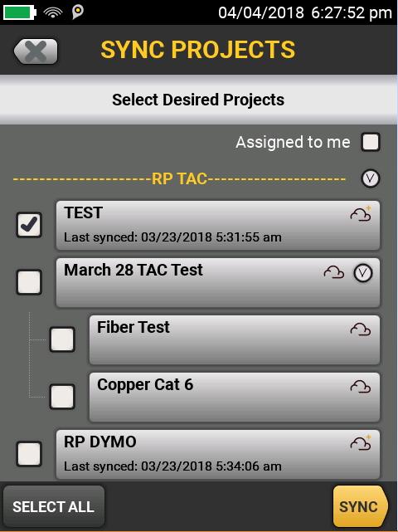Click the cloud icon on Fiber Test
Screen dimensions: 398x532
tap(361, 329)
